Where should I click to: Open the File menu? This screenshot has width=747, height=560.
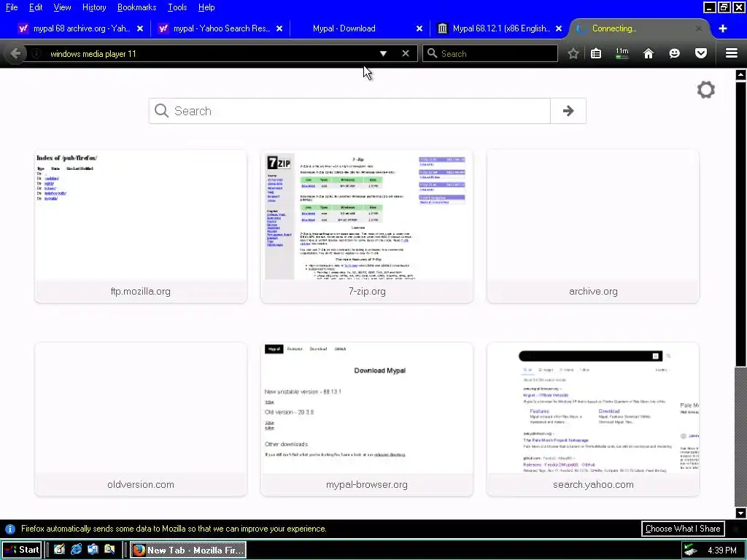point(12,7)
